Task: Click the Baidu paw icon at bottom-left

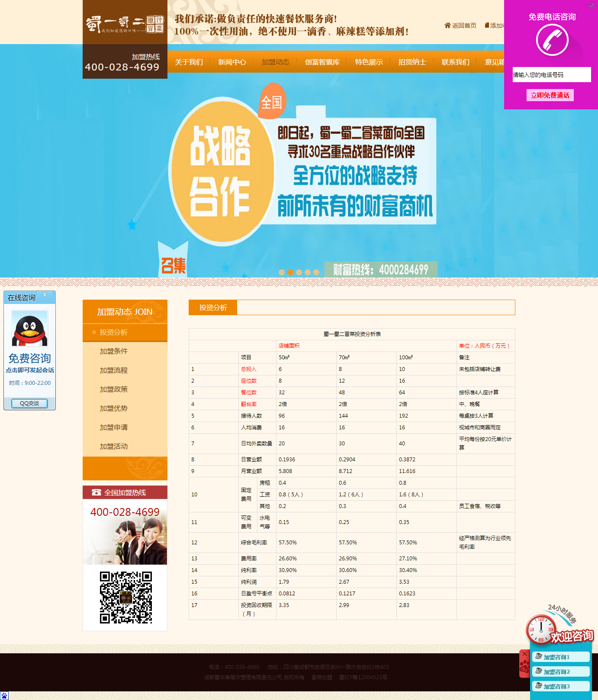Action: [4, 696]
